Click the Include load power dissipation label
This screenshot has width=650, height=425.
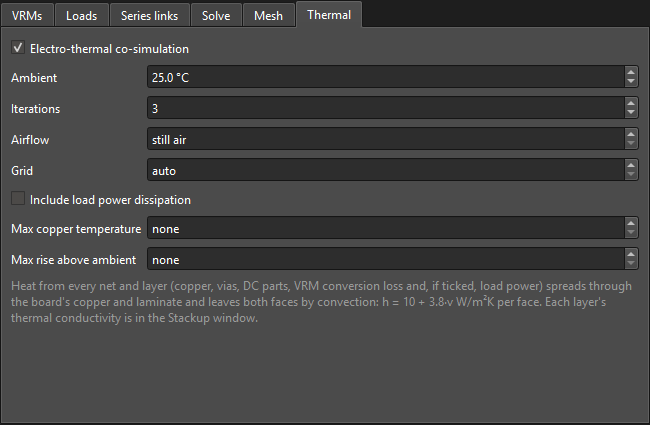tap(110, 200)
